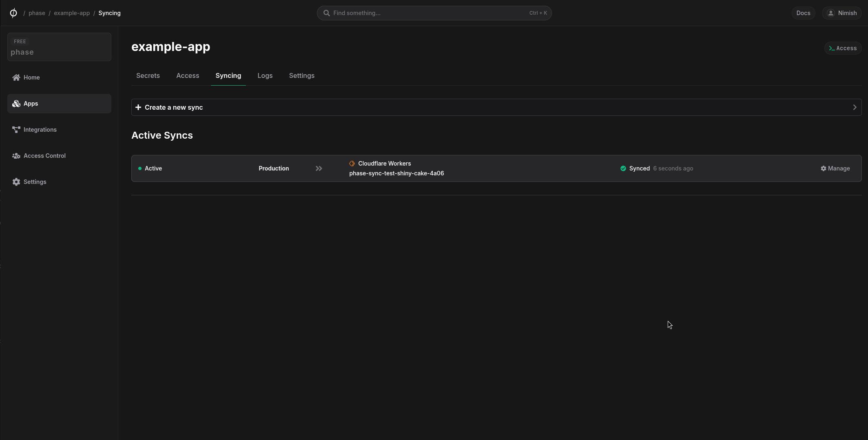This screenshot has width=868, height=440.
Task: Click the green Synced checkmark icon
Action: tap(623, 168)
